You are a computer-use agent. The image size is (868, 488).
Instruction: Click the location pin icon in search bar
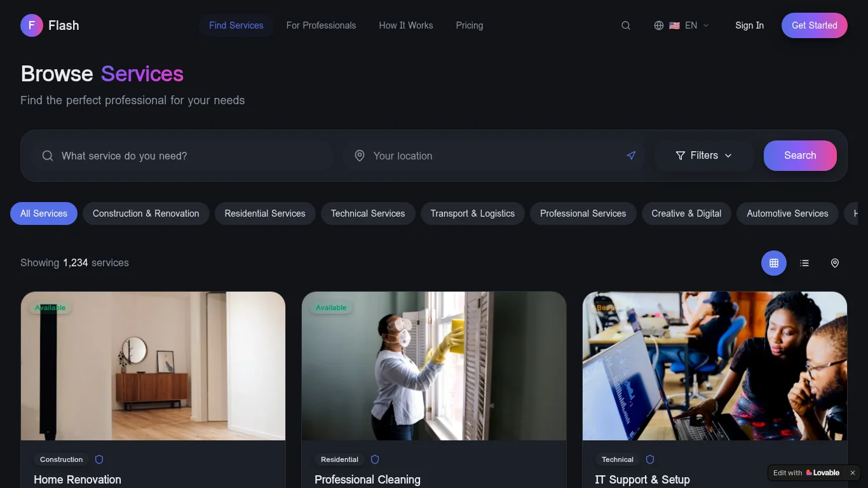click(x=360, y=156)
